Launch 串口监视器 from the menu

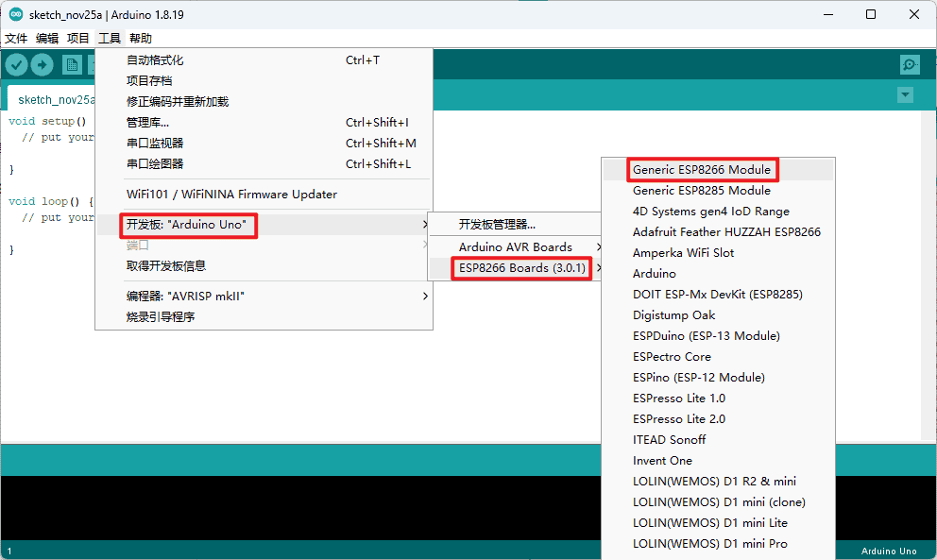pyautogui.click(x=264, y=144)
